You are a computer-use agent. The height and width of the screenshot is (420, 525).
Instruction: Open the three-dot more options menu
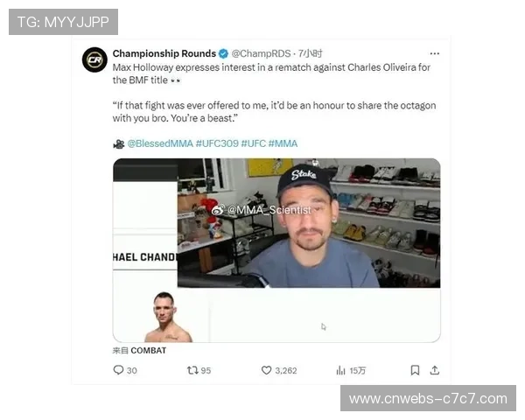(x=434, y=53)
